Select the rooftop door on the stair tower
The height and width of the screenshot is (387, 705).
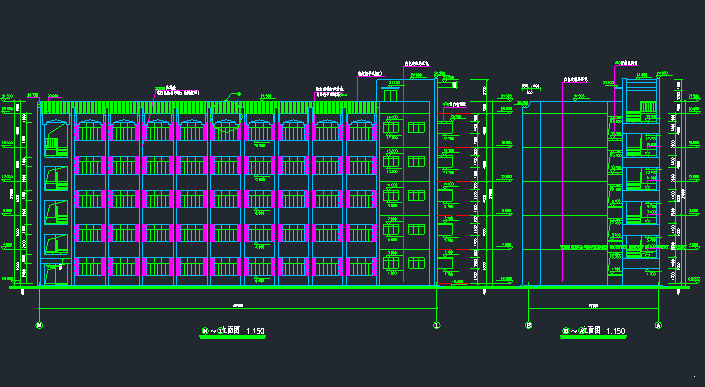(390, 95)
